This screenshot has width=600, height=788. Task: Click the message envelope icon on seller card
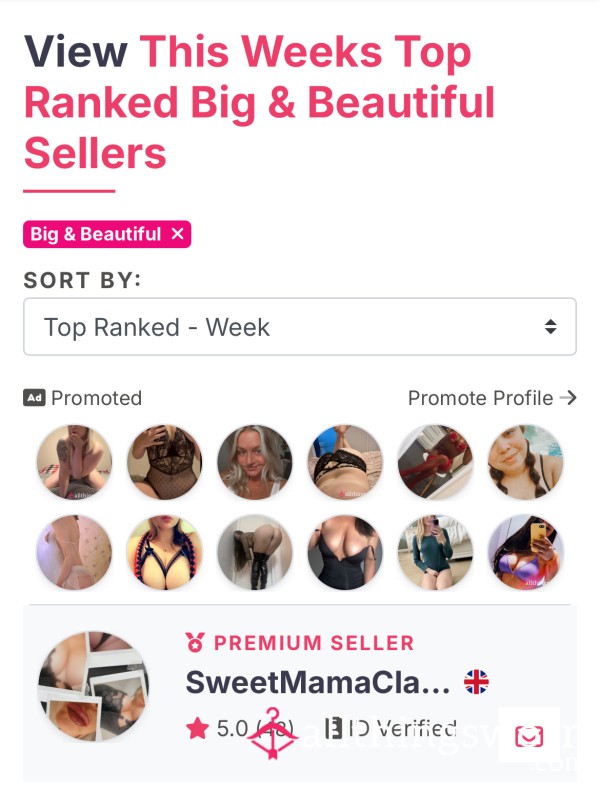(529, 737)
